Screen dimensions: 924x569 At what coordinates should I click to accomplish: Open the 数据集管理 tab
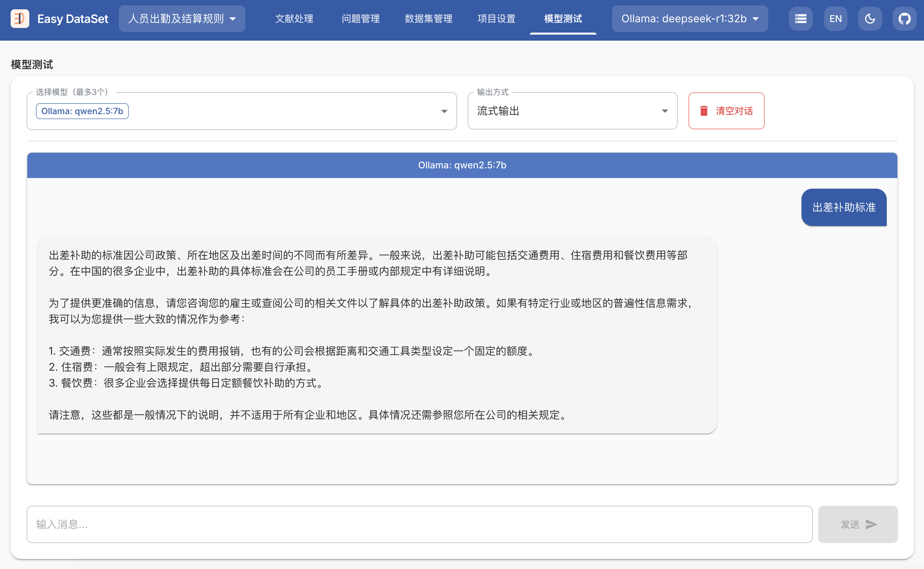[x=428, y=18]
